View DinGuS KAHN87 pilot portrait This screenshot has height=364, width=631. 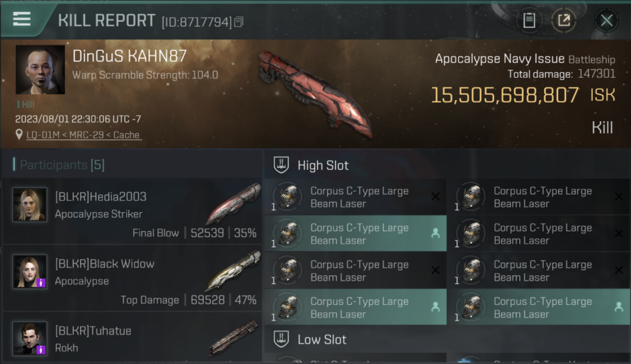coord(40,70)
